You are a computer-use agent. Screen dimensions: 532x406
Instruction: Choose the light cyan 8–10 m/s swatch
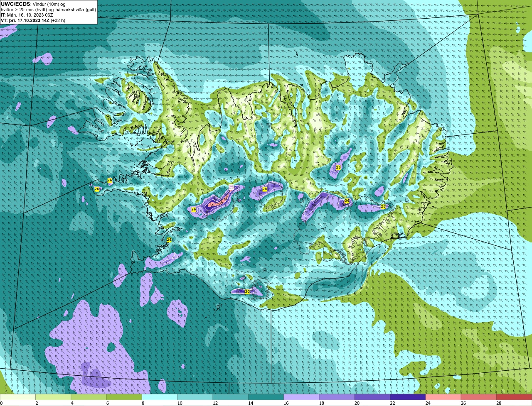point(160,397)
